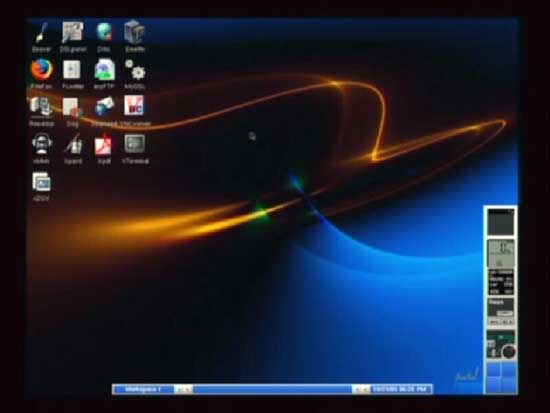The image size is (550, 413).
Task: Open the Firefox browser icon
Action: [x=41, y=69]
